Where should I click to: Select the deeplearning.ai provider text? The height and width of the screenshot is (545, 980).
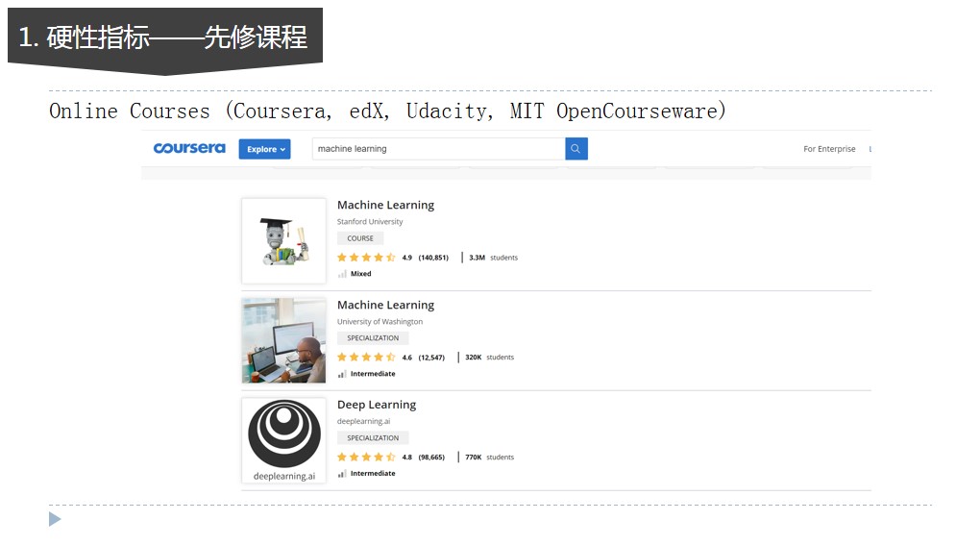click(x=364, y=421)
